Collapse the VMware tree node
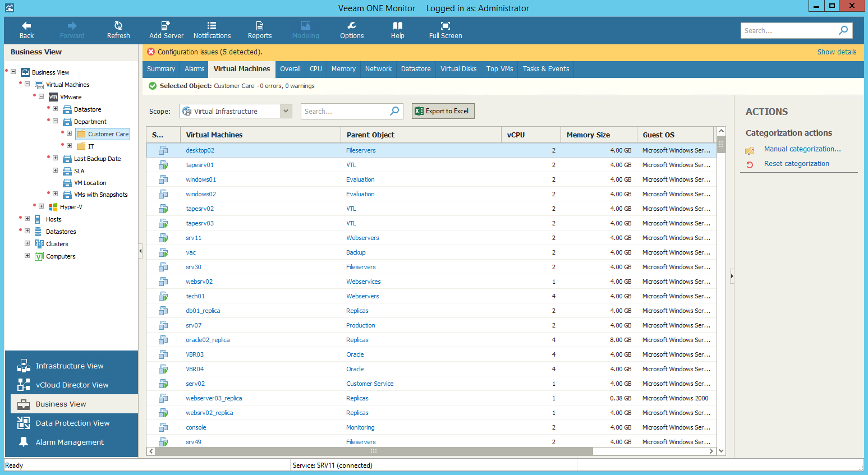Viewport: 868px width, 475px height. tap(41, 96)
